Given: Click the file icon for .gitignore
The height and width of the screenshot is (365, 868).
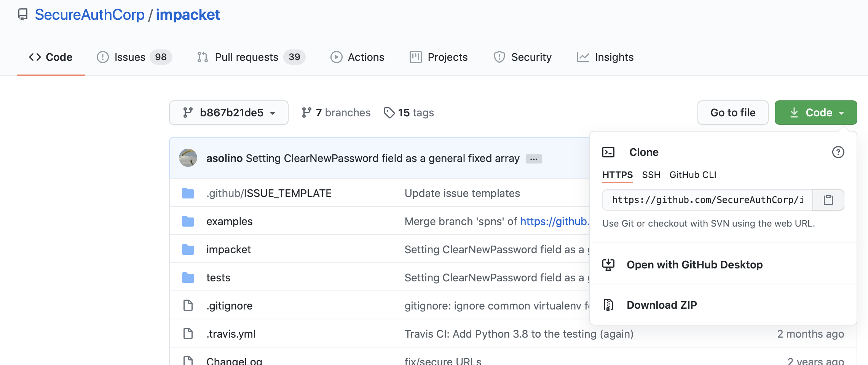Looking at the screenshot, I should 188,305.
